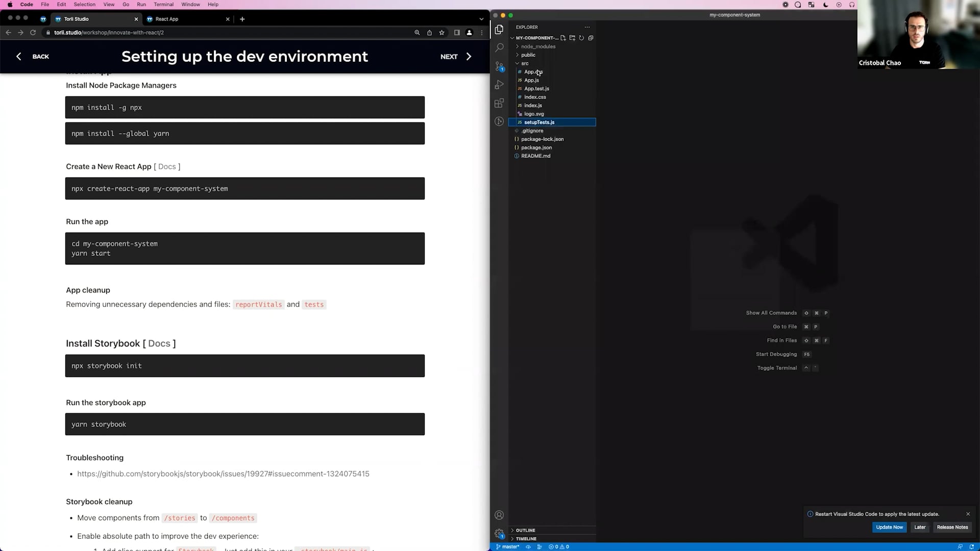Open the Search view in VS Code activity bar
This screenshot has height=551, width=980.
pyautogui.click(x=499, y=47)
